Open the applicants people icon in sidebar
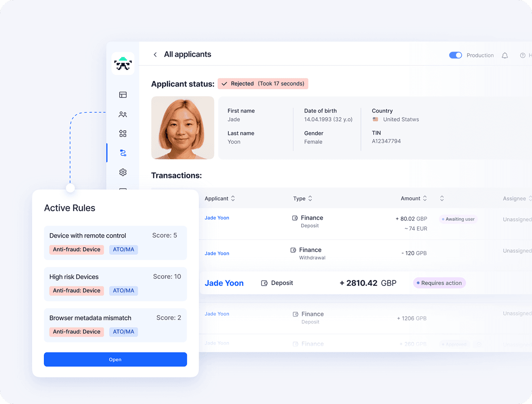 (x=123, y=114)
